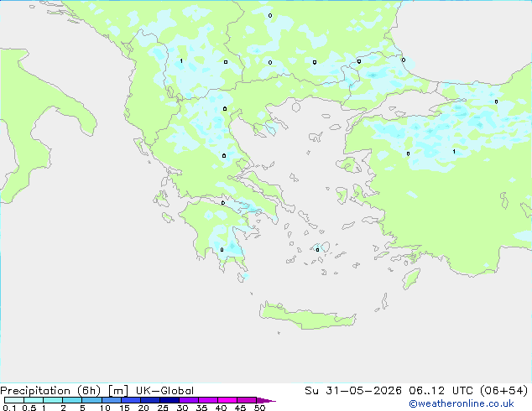Viewport: 532px width, 411px height.
Task: Click the '30' legend scale label
Action: pyautogui.click(x=182, y=408)
